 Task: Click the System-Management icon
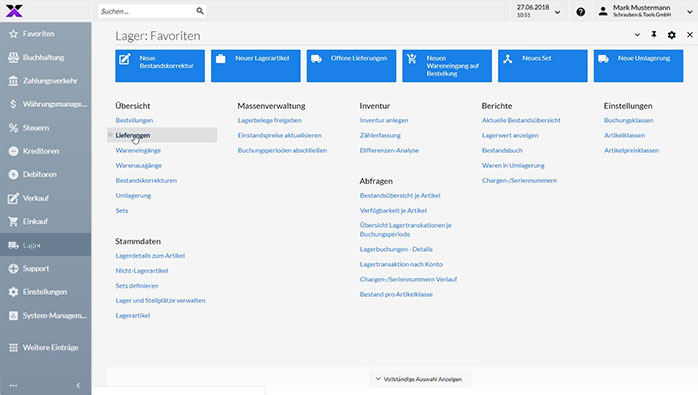(x=13, y=315)
